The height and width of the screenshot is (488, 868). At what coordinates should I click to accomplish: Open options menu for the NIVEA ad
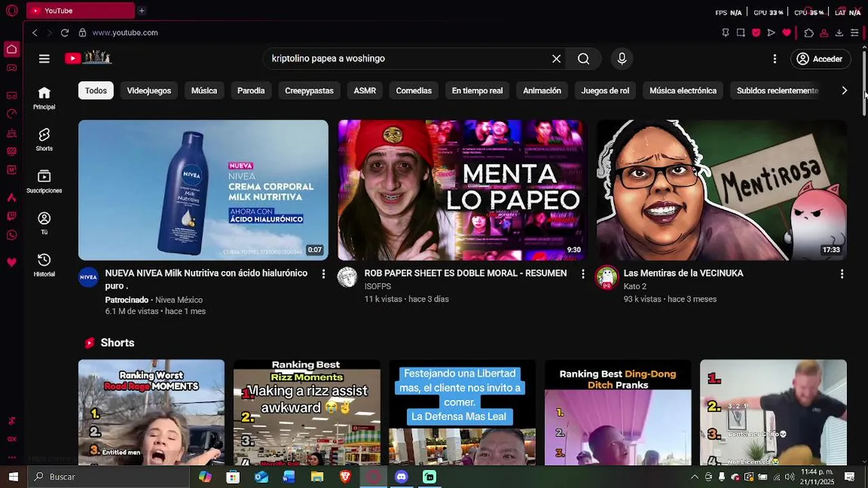(323, 274)
